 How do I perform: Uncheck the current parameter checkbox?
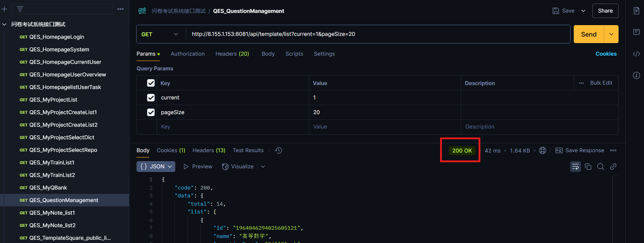coord(151,98)
